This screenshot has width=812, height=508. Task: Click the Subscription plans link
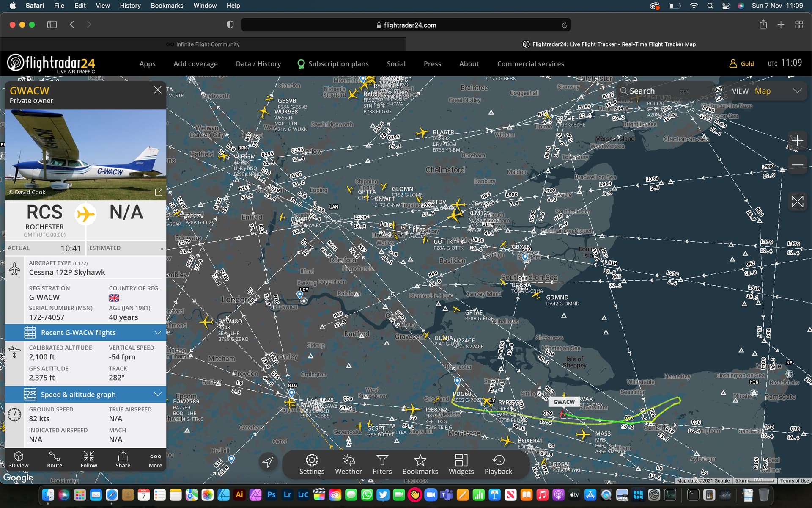coord(338,64)
